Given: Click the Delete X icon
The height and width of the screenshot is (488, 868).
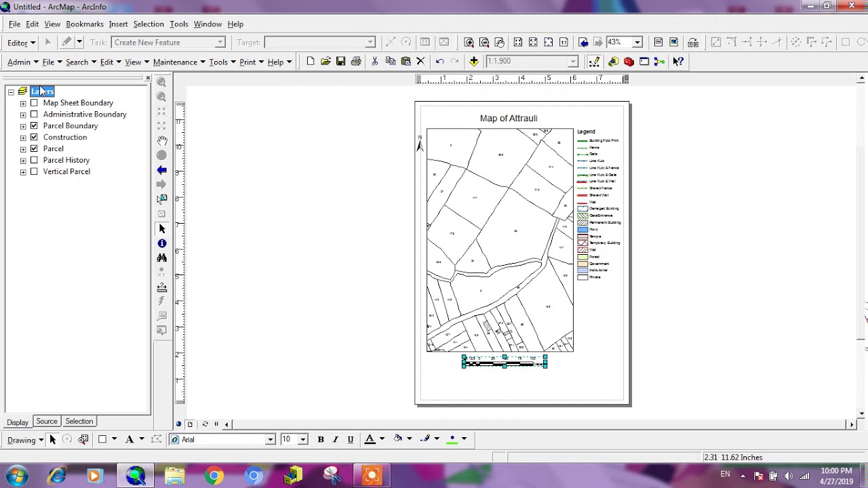Looking at the screenshot, I should pos(420,61).
